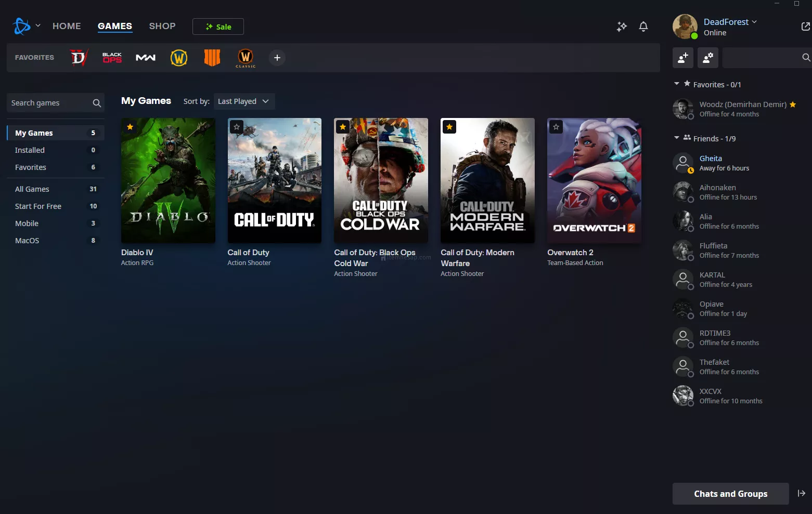This screenshot has height=514, width=812.
Task: Click the friends search magnifier icon
Action: (806, 58)
